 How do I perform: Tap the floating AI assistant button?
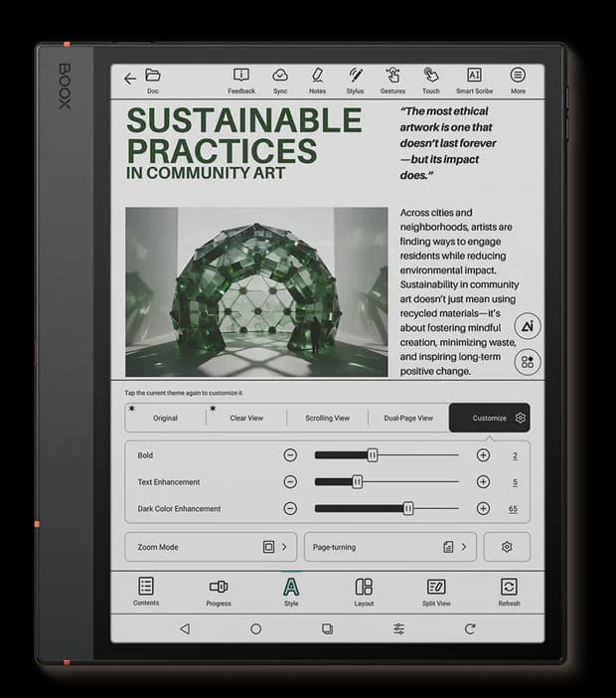click(x=528, y=326)
